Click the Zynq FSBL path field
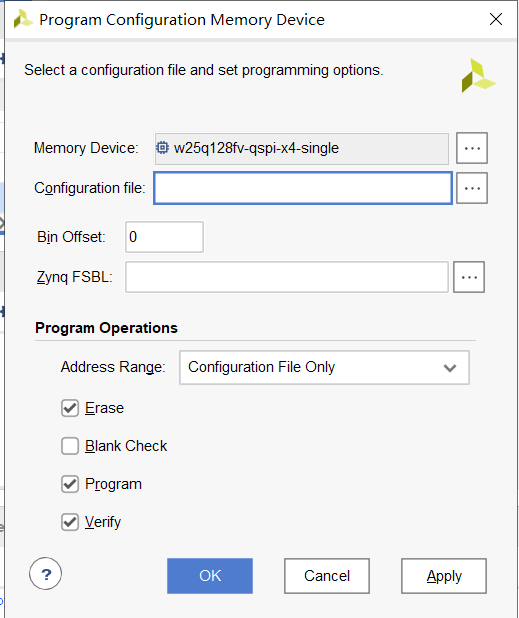This screenshot has height=618, width=519. (x=287, y=277)
